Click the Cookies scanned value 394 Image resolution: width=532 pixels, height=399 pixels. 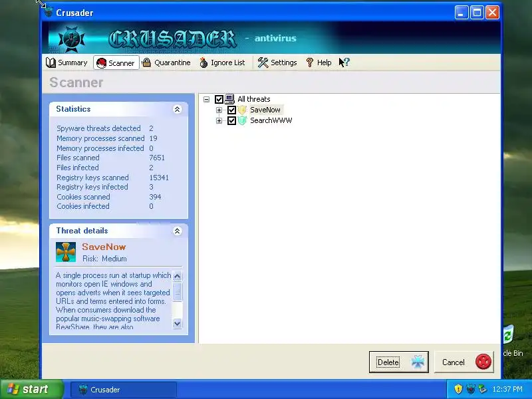coord(155,197)
